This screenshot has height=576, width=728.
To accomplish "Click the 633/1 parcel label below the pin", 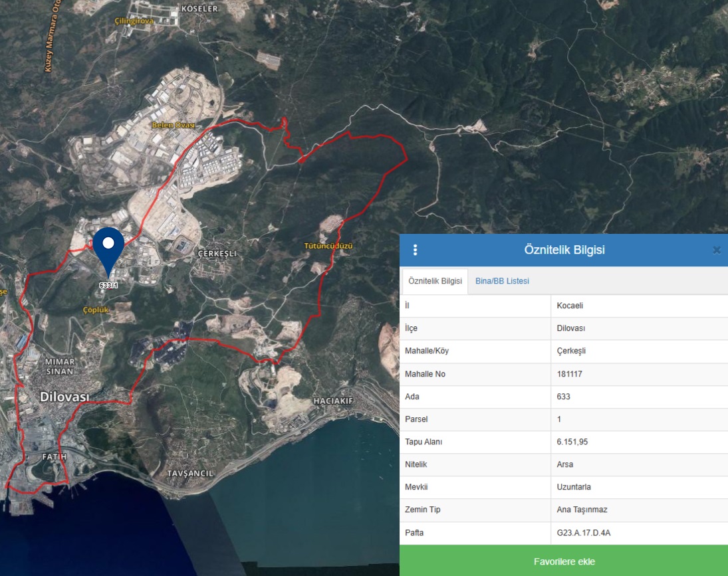I will coord(108,285).
